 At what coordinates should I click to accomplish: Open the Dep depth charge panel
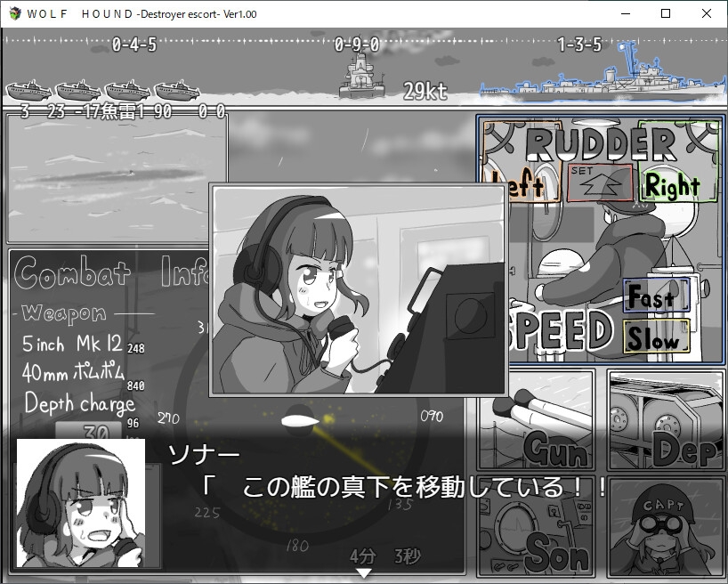pos(665,420)
